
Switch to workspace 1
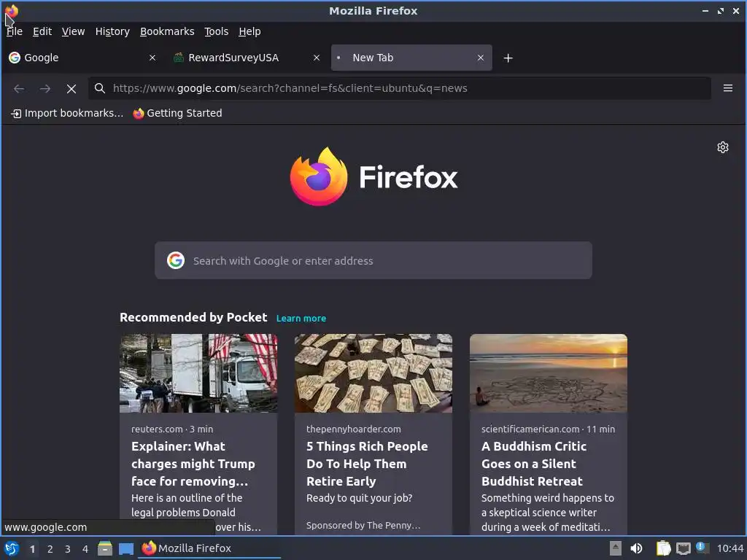[x=32, y=549]
